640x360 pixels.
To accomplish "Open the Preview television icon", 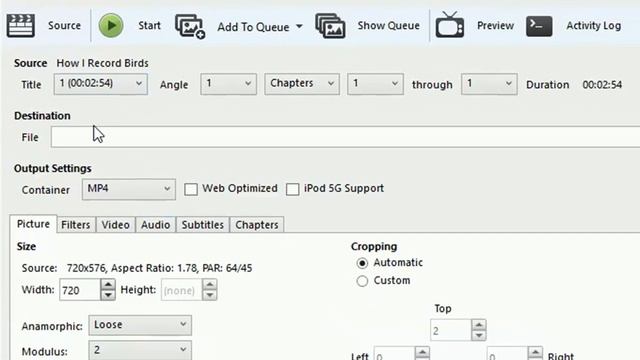I will pos(450,24).
